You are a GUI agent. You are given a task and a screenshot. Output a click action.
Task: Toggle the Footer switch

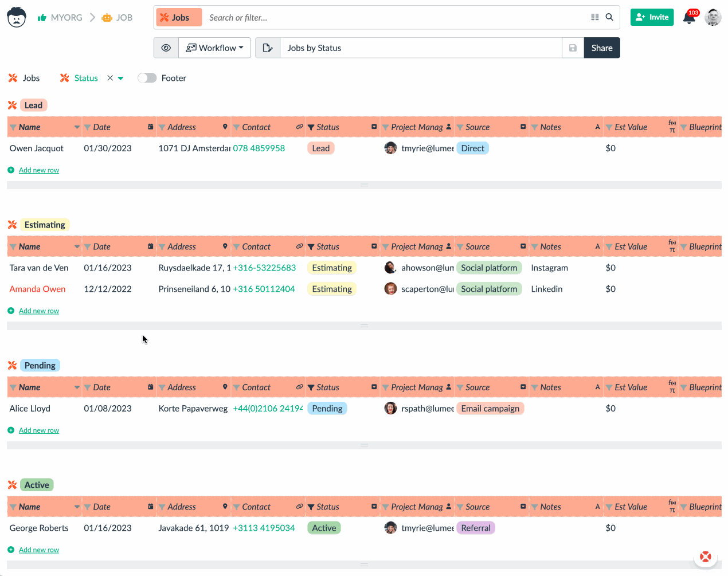(147, 77)
